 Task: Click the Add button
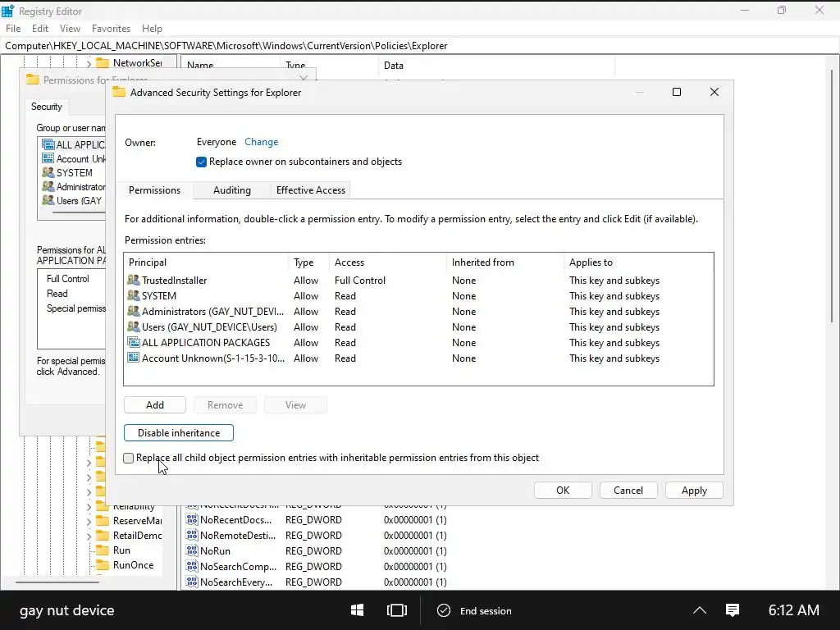pyautogui.click(x=155, y=405)
